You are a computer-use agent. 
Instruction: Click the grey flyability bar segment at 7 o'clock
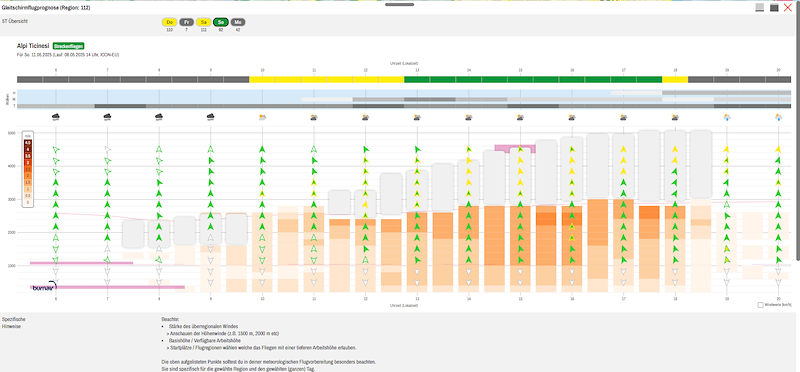click(107, 79)
